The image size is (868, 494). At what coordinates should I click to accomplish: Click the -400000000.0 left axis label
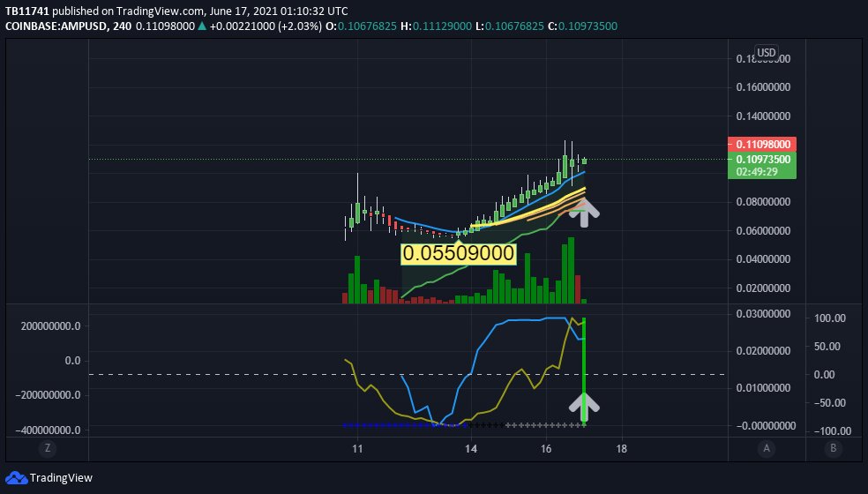click(x=48, y=430)
